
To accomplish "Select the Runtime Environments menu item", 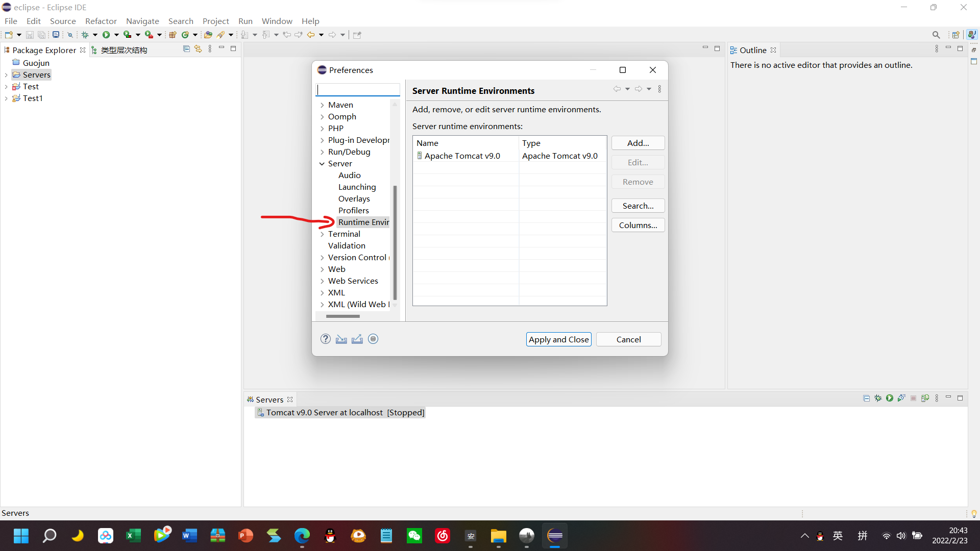I will (363, 222).
